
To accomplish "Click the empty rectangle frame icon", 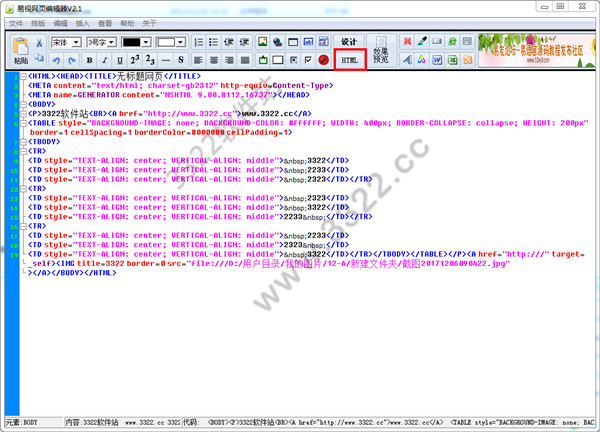I will pos(278,60).
